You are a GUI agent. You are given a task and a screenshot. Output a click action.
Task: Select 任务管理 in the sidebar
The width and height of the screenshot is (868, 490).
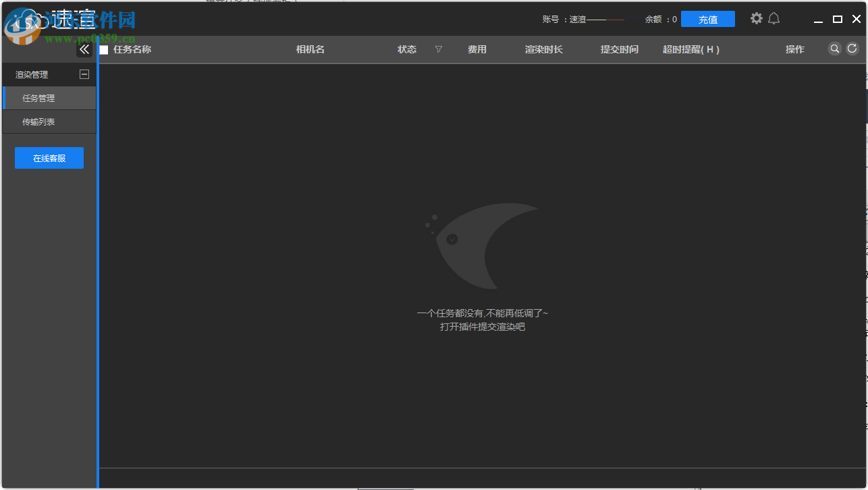click(x=38, y=97)
